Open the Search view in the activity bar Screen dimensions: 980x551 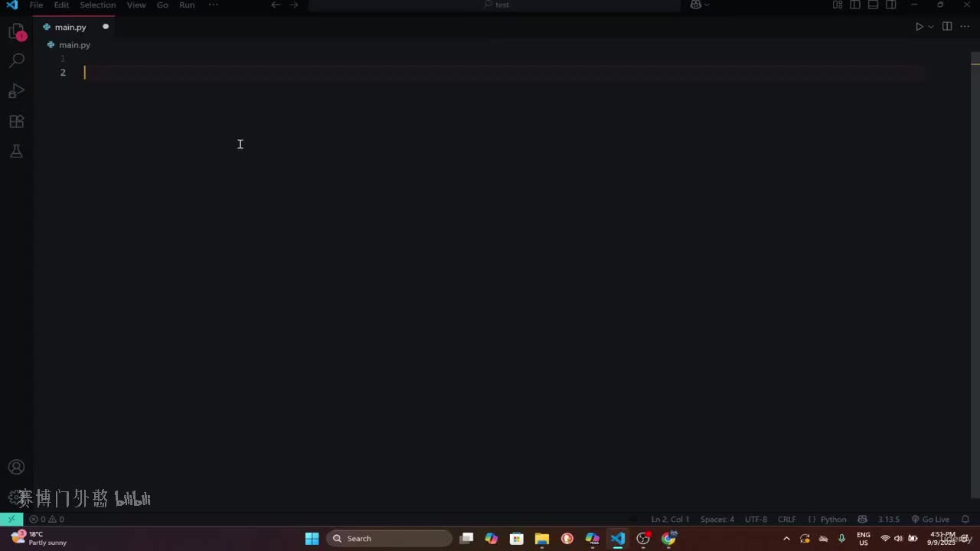coord(16,60)
